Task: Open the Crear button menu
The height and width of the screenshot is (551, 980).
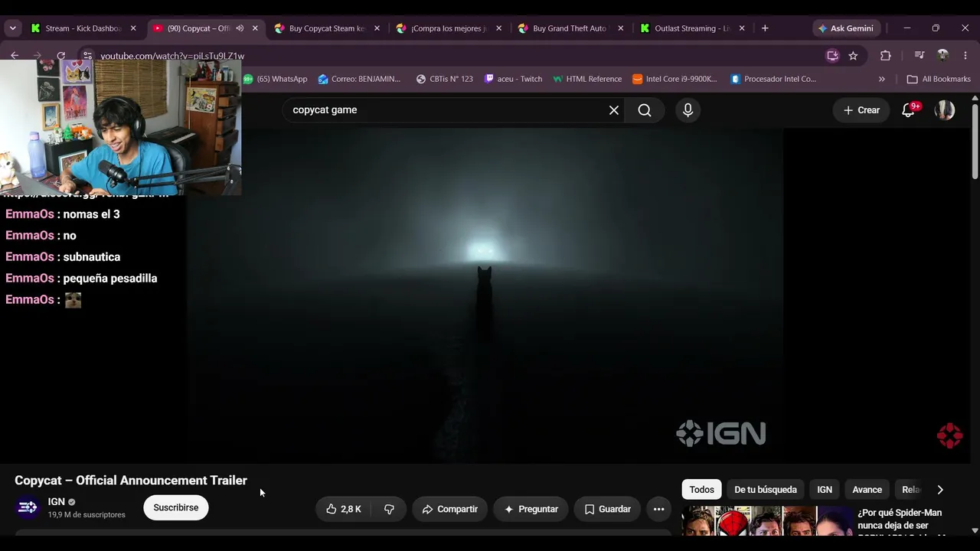Action: [x=861, y=110]
